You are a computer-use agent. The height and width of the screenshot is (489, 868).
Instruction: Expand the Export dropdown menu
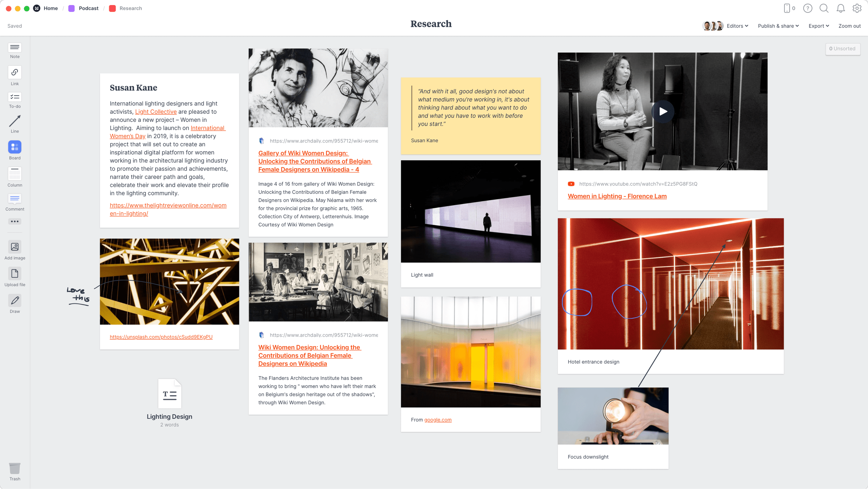pyautogui.click(x=818, y=25)
